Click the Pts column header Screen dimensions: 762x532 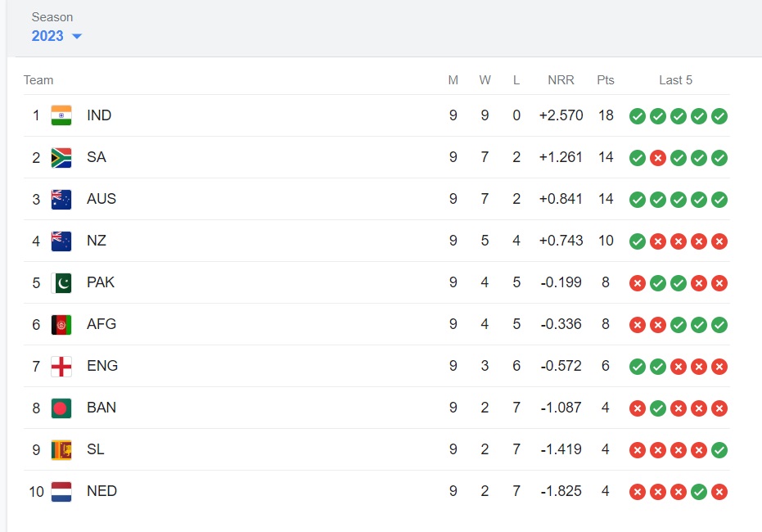click(x=606, y=80)
